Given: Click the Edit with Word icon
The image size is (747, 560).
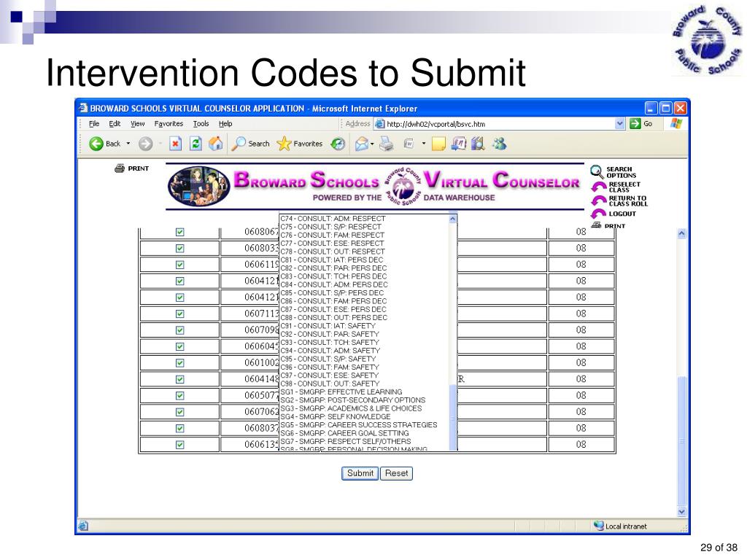Looking at the screenshot, I should coord(409,144).
